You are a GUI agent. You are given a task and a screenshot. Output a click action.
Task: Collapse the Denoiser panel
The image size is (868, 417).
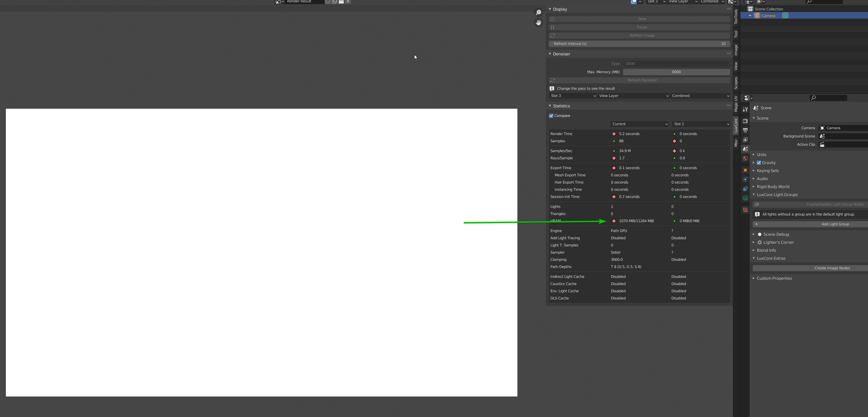(x=561, y=54)
